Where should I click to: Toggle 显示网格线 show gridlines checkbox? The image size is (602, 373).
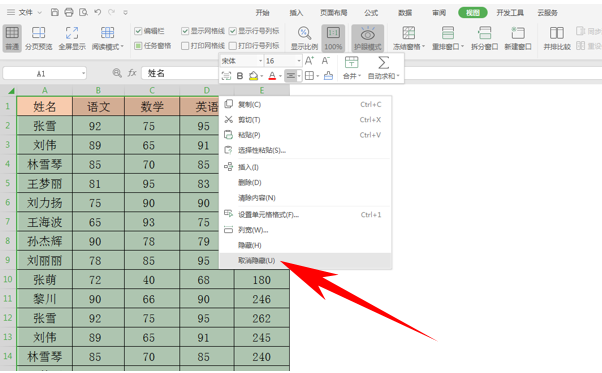coord(185,31)
